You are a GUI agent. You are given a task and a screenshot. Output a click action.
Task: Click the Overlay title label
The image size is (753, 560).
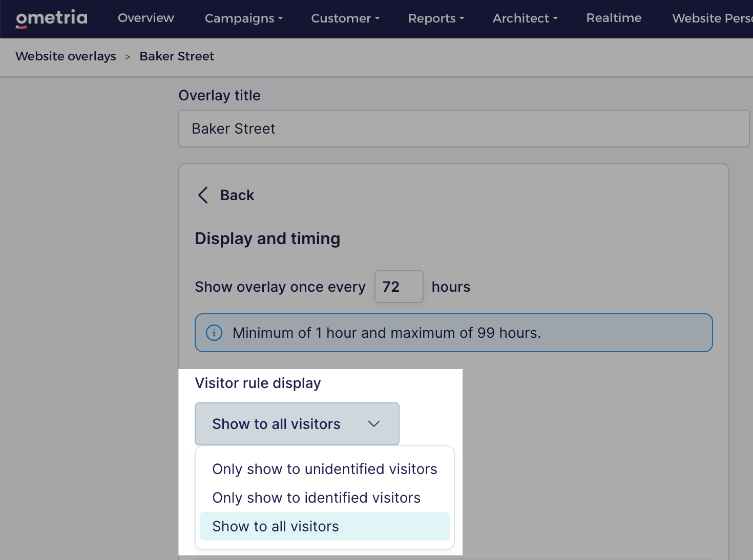click(219, 95)
